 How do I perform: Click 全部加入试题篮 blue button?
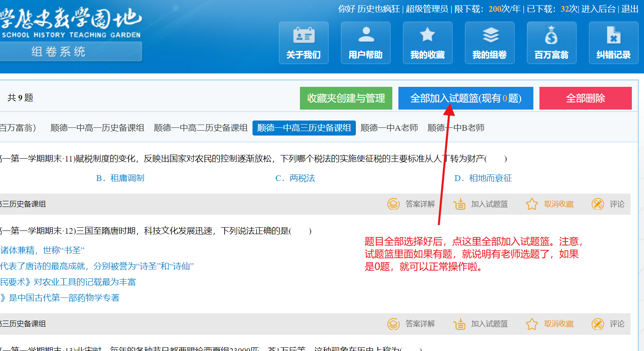(x=466, y=98)
